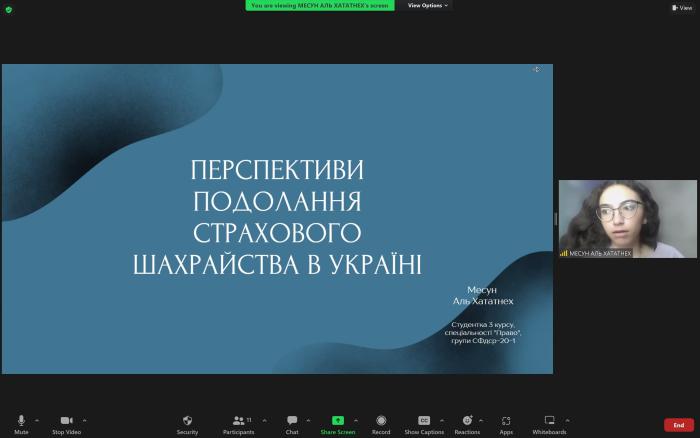Click the red End button

(679, 425)
